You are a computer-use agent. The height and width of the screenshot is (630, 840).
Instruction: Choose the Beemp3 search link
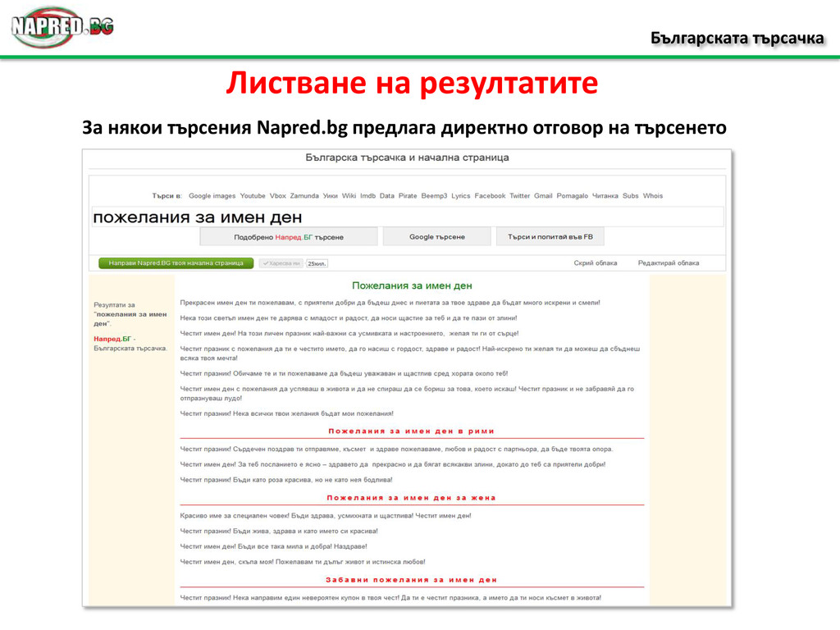click(434, 196)
